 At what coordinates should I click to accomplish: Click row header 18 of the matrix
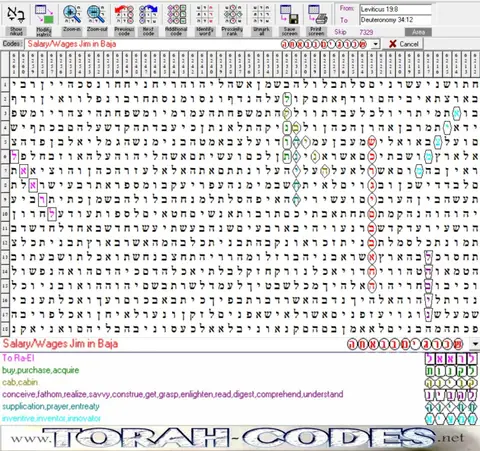pyautogui.click(x=5, y=329)
